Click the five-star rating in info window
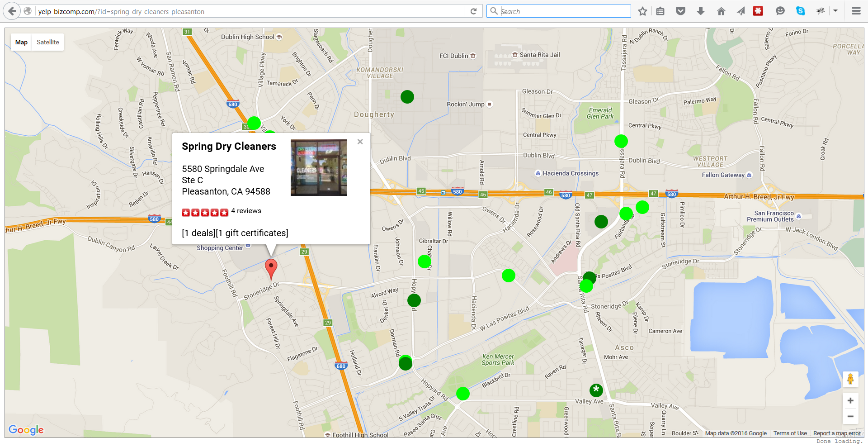The image size is (868, 447). coord(205,212)
